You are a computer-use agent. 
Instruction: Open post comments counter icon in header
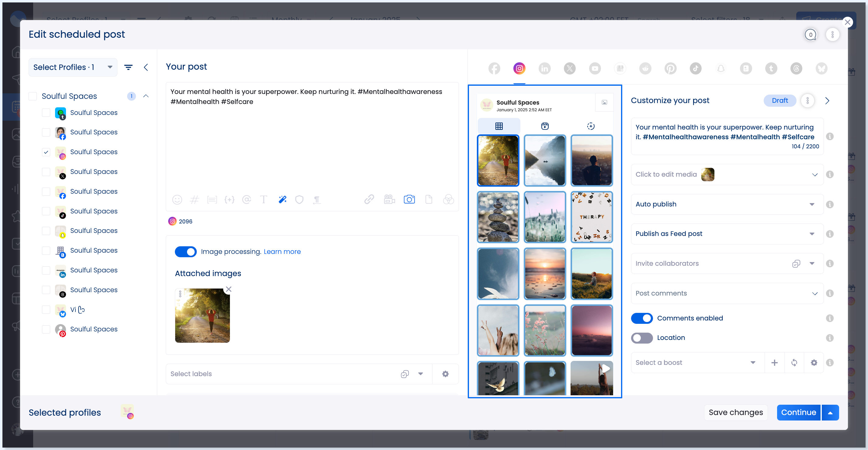[x=811, y=34]
